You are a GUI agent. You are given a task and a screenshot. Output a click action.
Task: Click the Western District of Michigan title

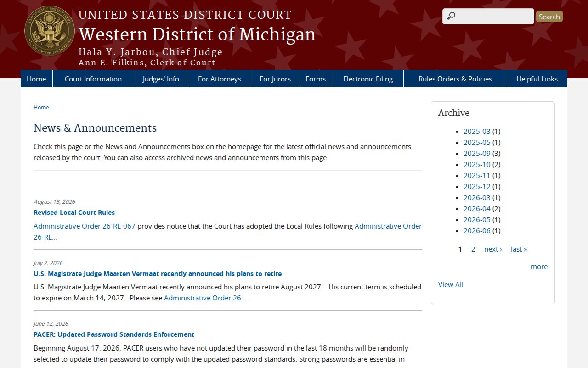pyautogui.click(x=197, y=34)
